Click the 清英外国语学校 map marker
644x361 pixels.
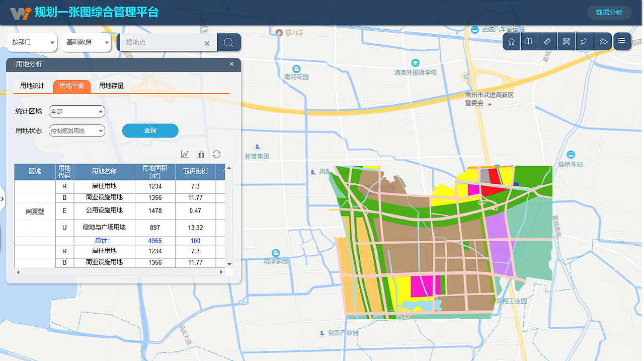(415, 63)
